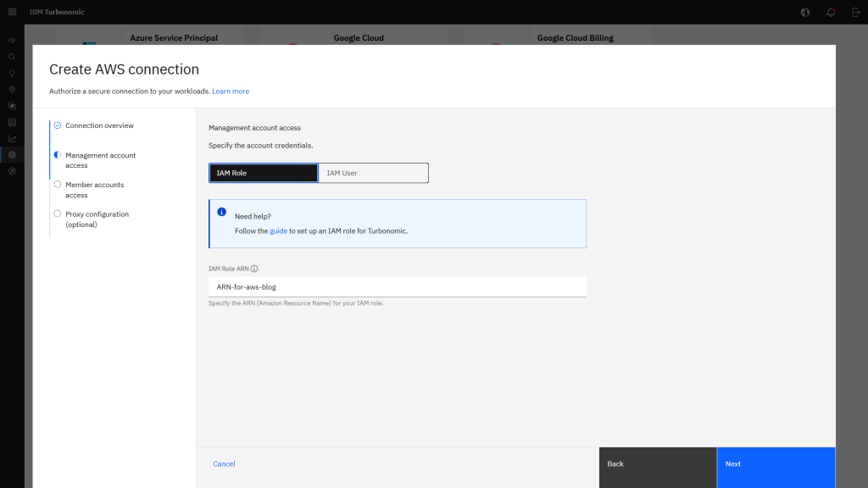
Task: Click the 'Specify the account credentials.' text
Action: coord(261,146)
